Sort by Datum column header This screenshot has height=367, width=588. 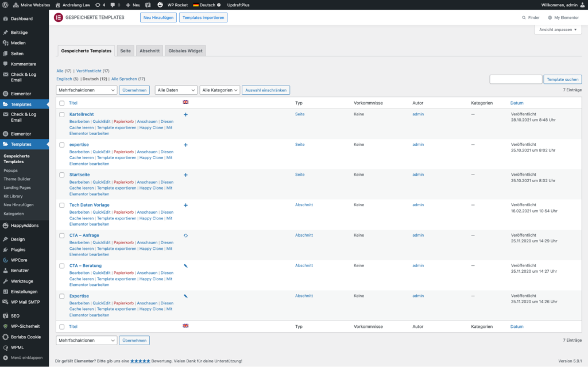pos(517,103)
